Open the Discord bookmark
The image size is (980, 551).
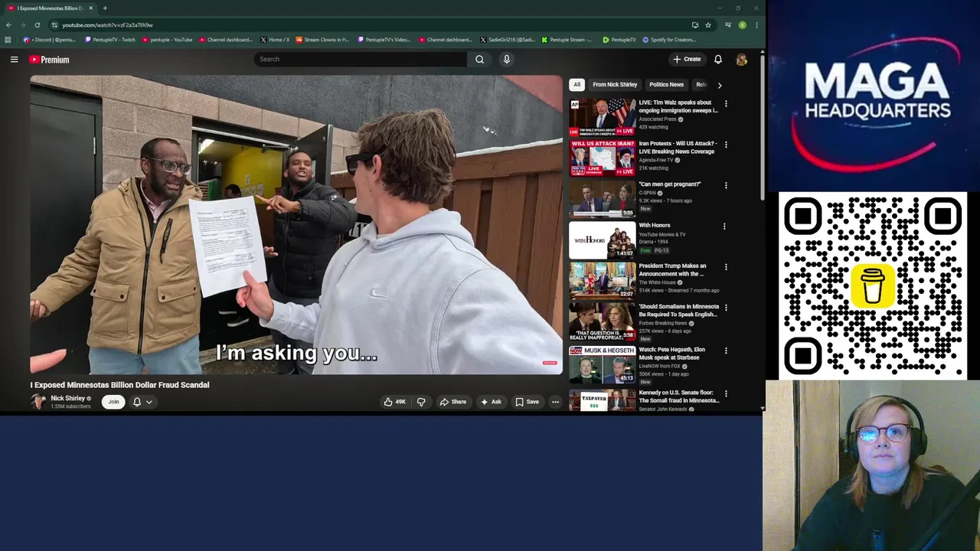coord(50,40)
